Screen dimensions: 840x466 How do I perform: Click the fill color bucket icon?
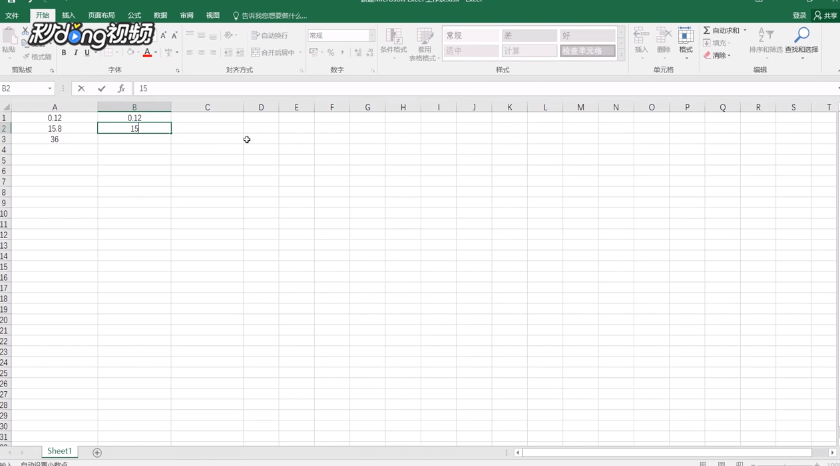click(x=130, y=52)
